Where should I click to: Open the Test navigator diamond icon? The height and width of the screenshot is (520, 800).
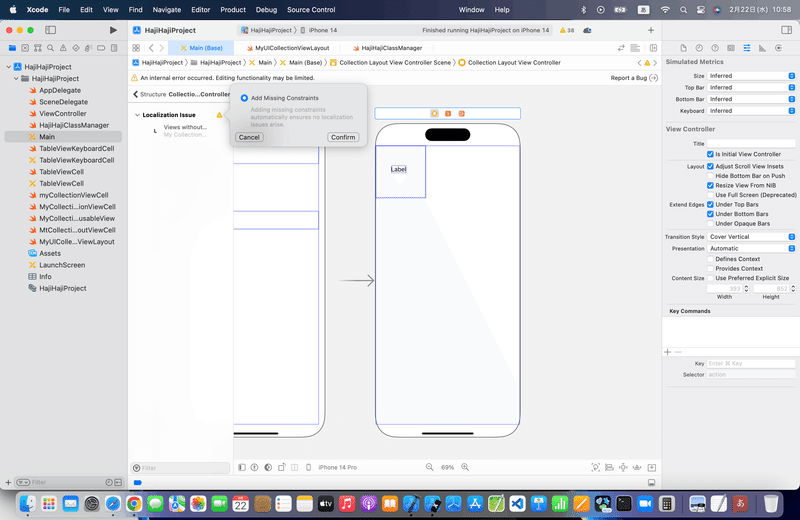tap(76, 48)
